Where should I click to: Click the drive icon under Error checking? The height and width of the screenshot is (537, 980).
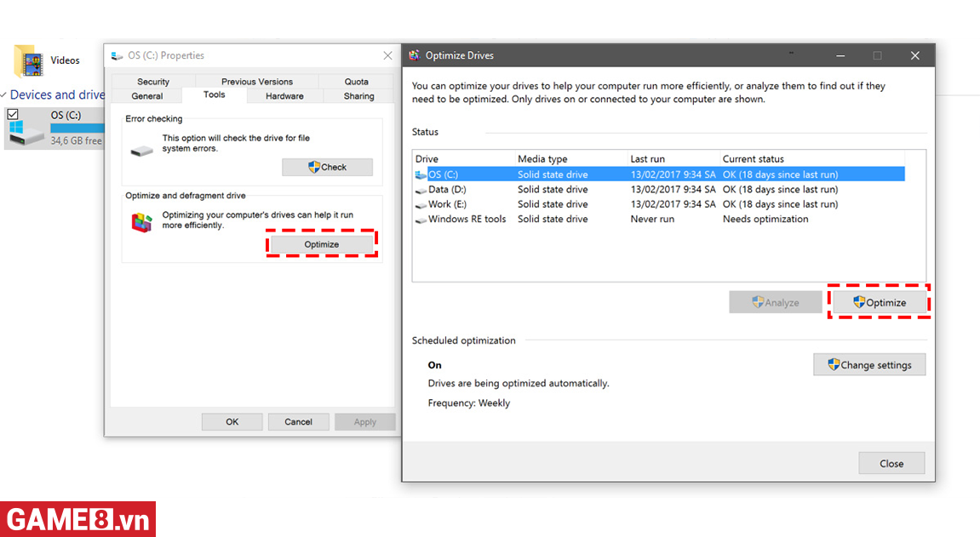(x=142, y=151)
